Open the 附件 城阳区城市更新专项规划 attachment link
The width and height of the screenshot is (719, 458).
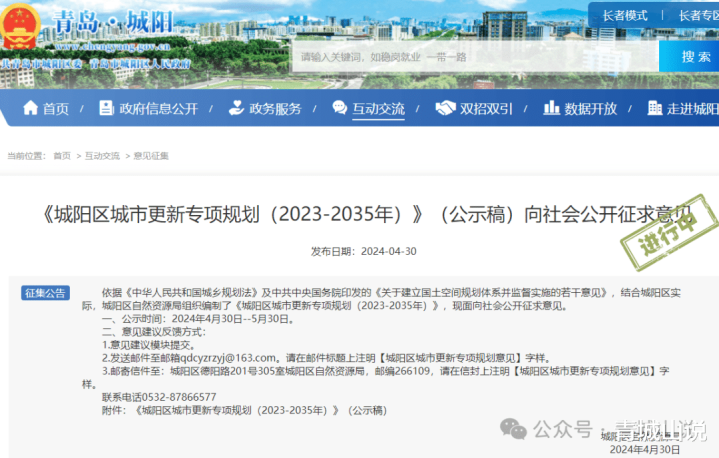click(260, 410)
